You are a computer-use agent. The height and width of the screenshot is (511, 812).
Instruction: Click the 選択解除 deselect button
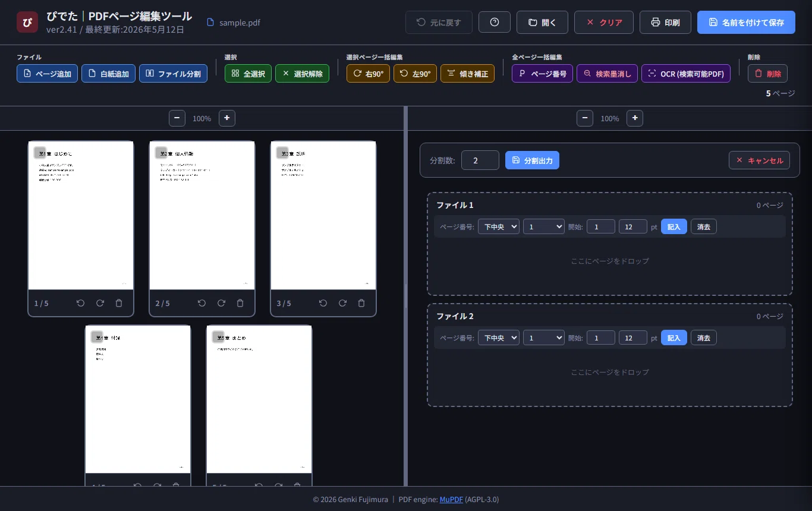point(302,74)
